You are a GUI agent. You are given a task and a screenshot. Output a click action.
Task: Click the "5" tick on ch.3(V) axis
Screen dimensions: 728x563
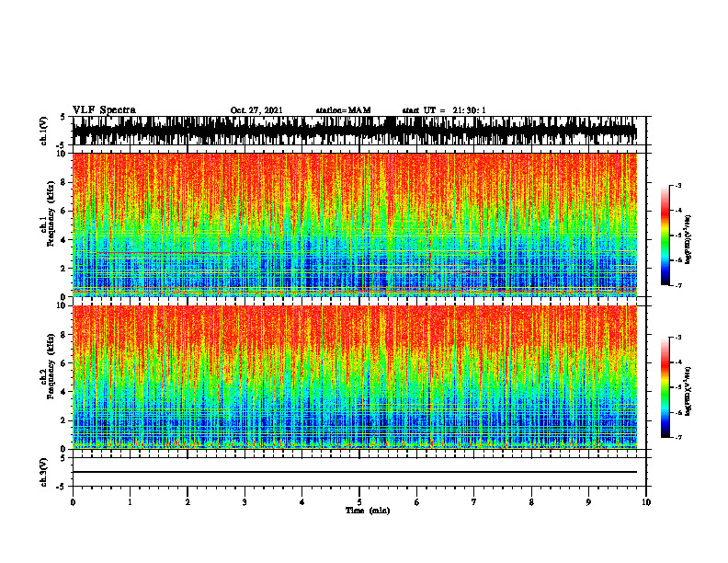[63, 458]
